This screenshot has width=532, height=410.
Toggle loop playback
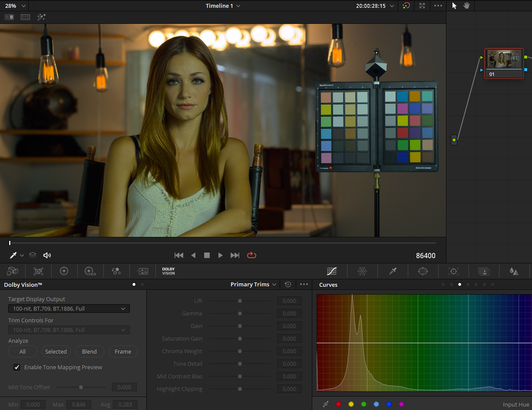pos(251,255)
